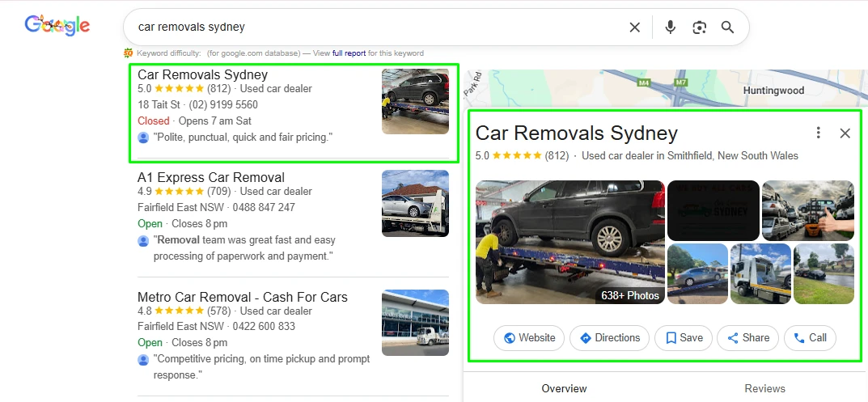Call Car Removals Sydney
The width and height of the screenshot is (868, 402).
click(810, 338)
